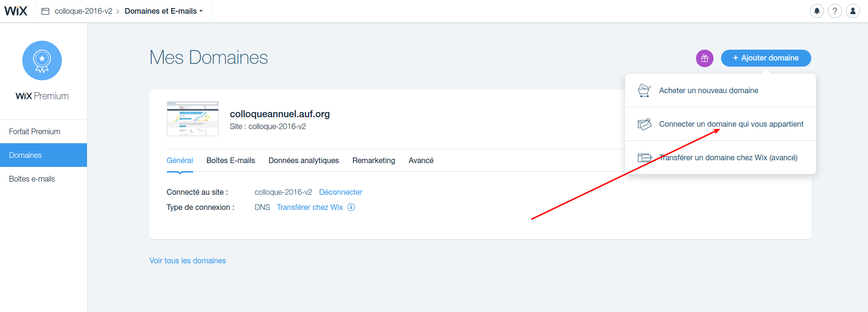Click the colloque-2016-v2 breadcrumb link
This screenshot has width=868, height=312.
coord(84,11)
